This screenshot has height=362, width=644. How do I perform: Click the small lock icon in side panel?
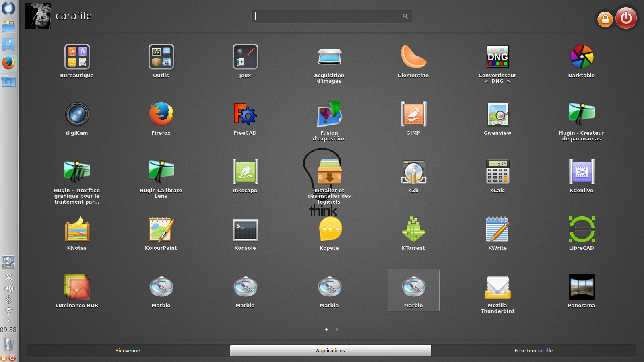pyautogui.click(x=4, y=358)
